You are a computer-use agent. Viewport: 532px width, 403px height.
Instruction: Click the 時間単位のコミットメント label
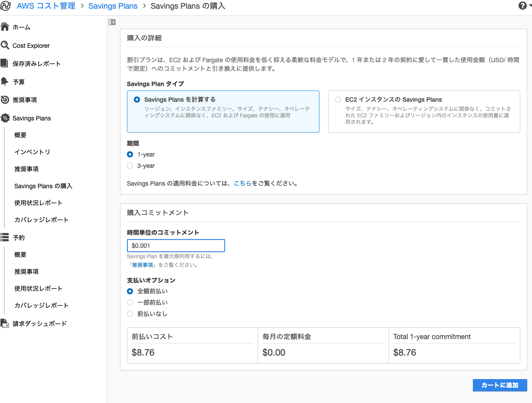tap(163, 233)
